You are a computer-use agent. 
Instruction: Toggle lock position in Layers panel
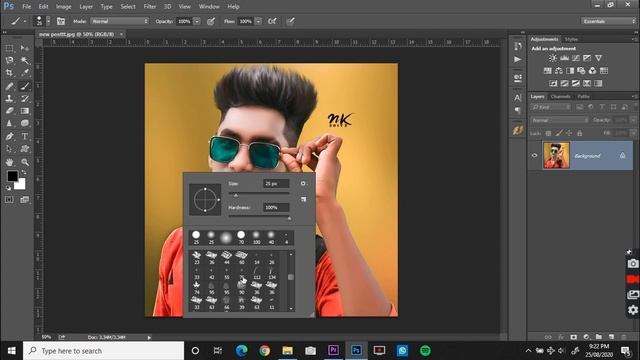[x=569, y=133]
